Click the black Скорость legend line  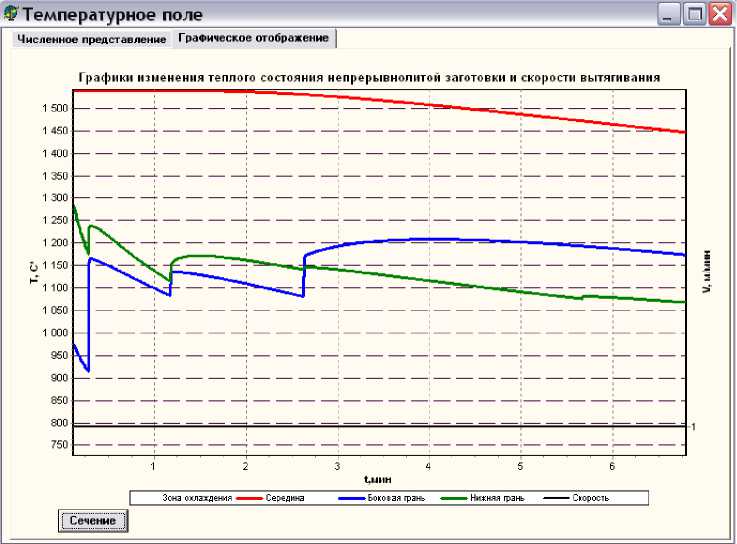coord(556,498)
